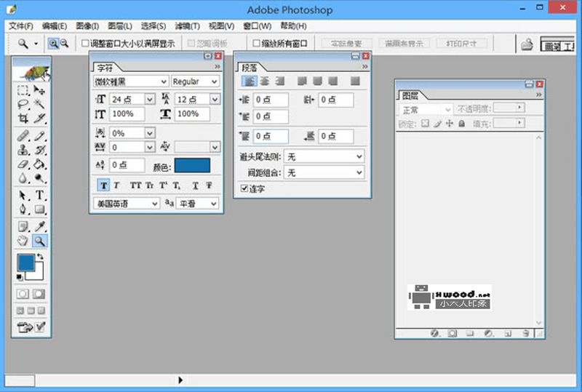
Task: Set paragraph alignment to center text
Action: [x=265, y=81]
